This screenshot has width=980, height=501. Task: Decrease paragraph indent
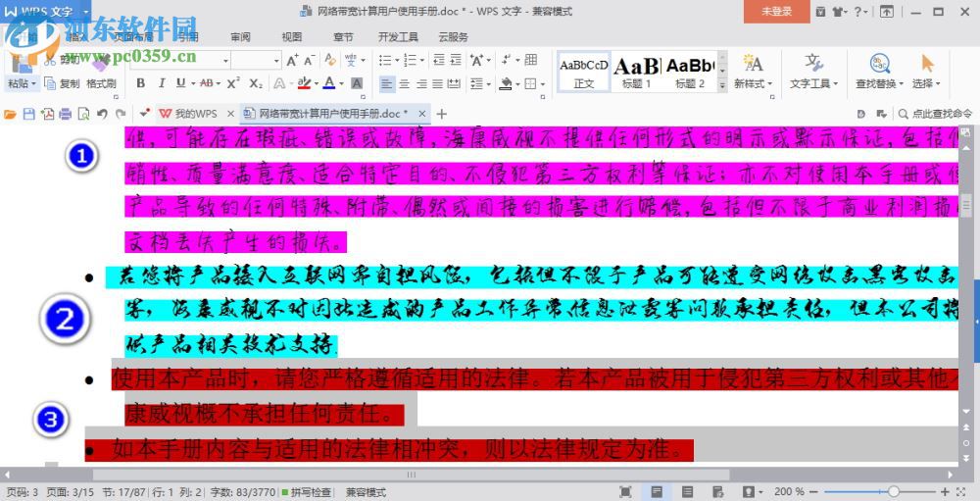[x=439, y=60]
